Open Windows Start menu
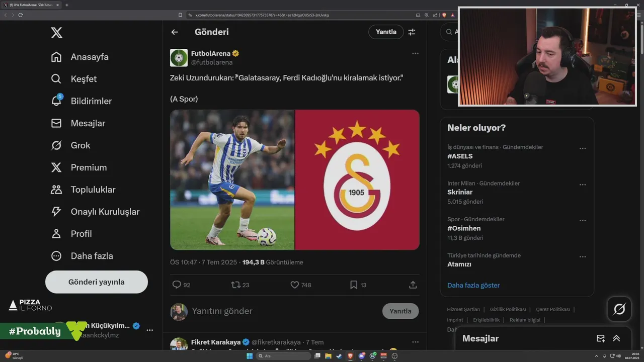This screenshot has width=644, height=362. [x=250, y=356]
